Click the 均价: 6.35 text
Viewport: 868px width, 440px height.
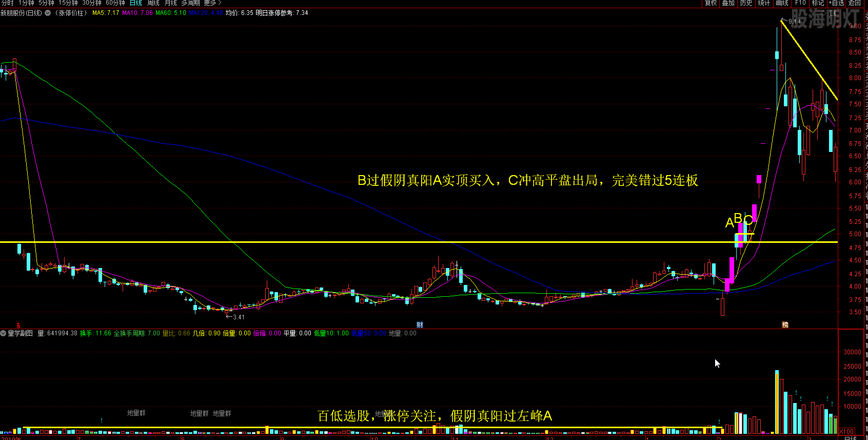(x=240, y=13)
